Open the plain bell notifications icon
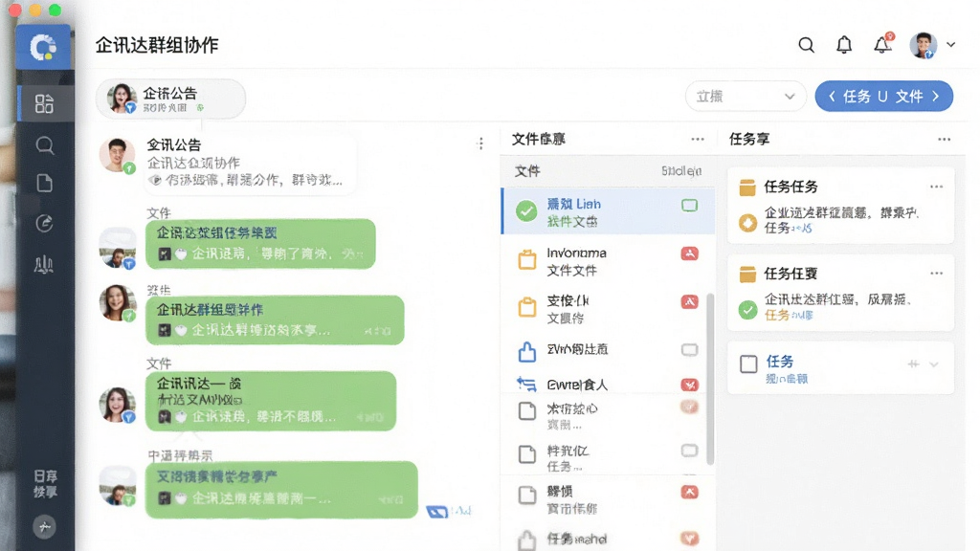 [844, 45]
